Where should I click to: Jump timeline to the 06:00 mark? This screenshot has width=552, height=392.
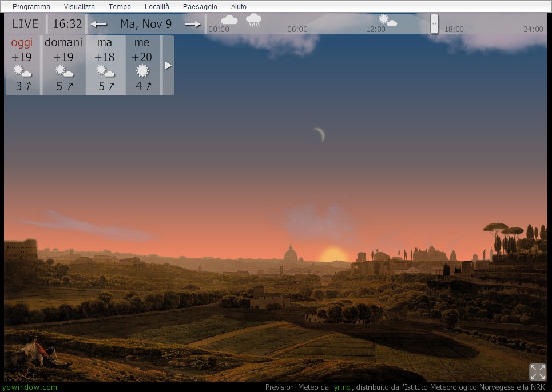point(297,29)
